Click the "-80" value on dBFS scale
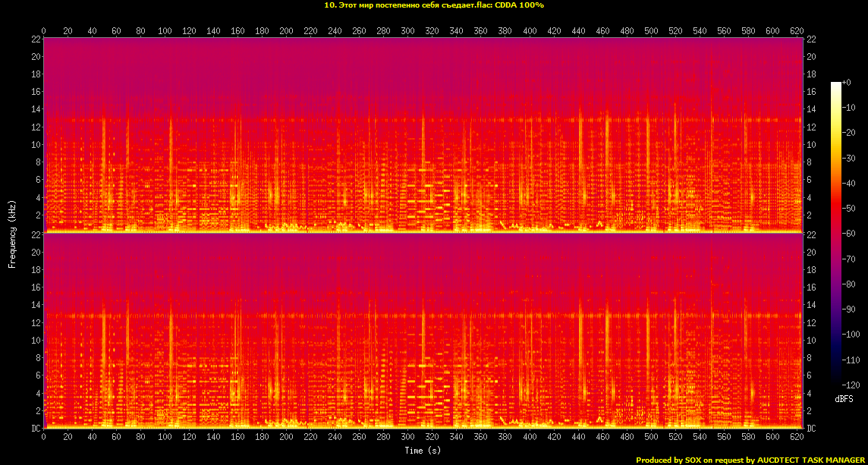The width and height of the screenshot is (868, 465). [848, 284]
